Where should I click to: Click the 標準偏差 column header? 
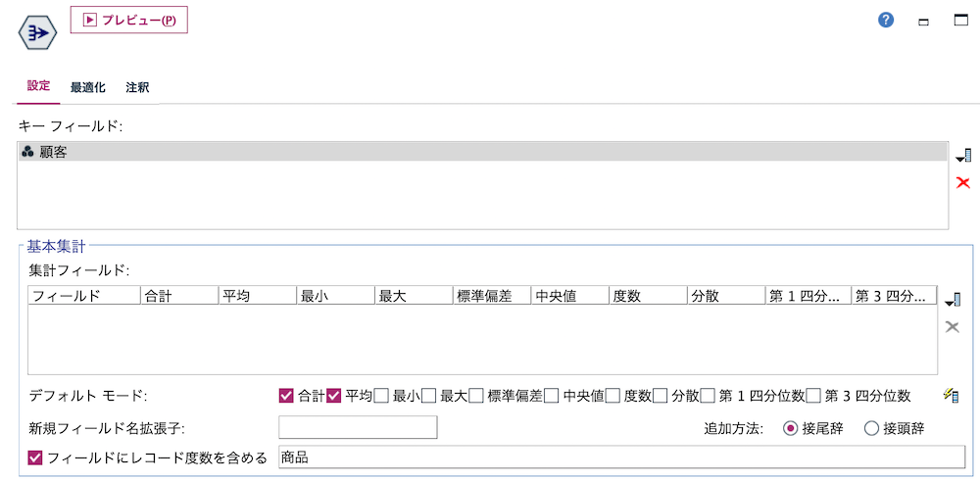[x=492, y=296]
